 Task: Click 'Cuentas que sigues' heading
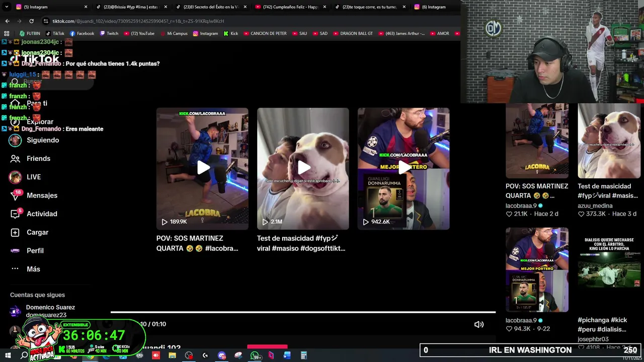point(37,295)
